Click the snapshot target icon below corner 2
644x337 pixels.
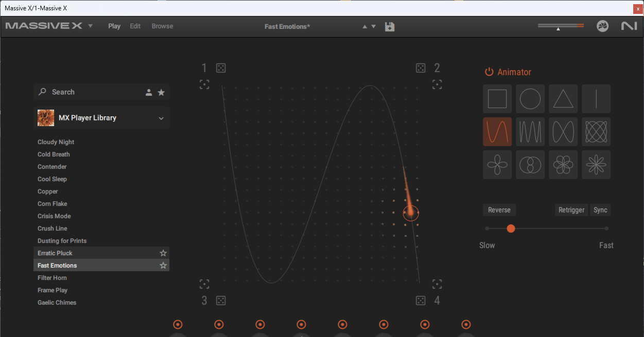(x=437, y=84)
